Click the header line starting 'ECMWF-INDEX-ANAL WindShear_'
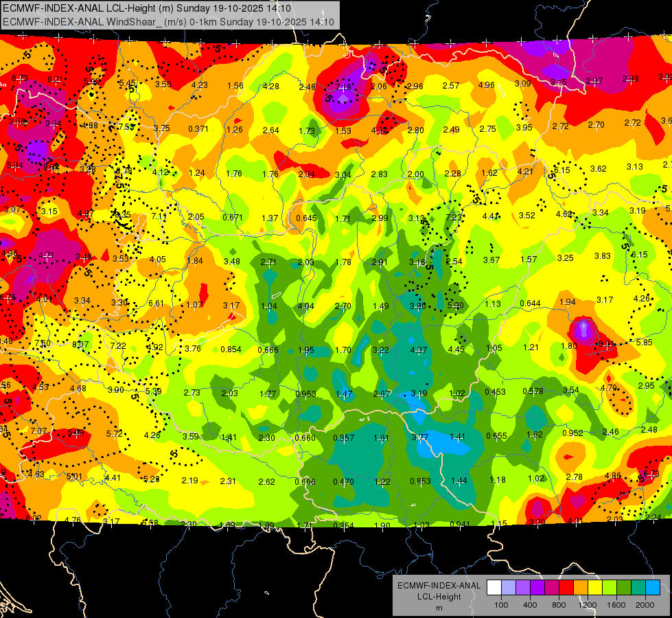Screen dimensions: 672x618 (x=168, y=22)
